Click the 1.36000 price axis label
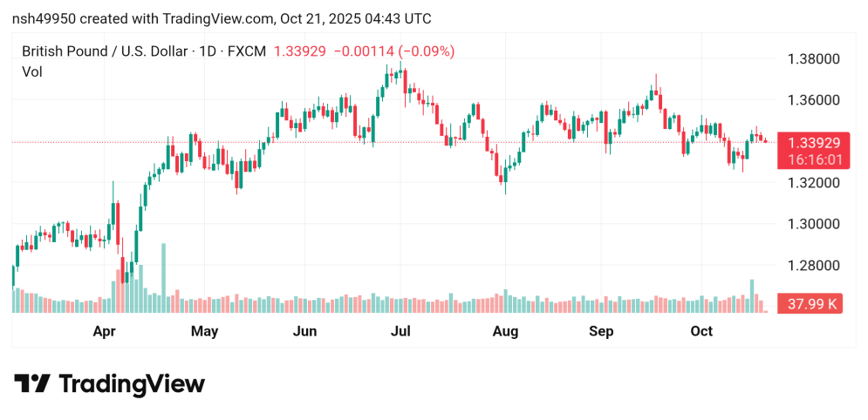This screenshot has width=868, height=420. pyautogui.click(x=814, y=100)
